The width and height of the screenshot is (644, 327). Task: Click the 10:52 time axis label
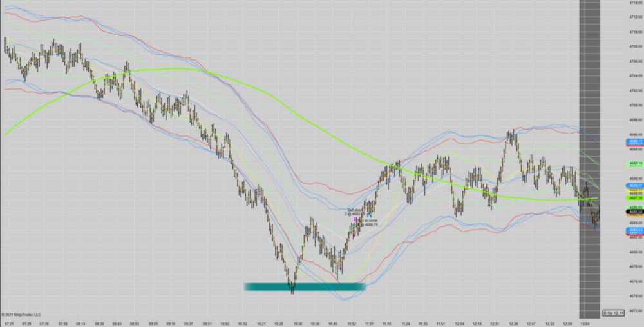(x=351, y=324)
